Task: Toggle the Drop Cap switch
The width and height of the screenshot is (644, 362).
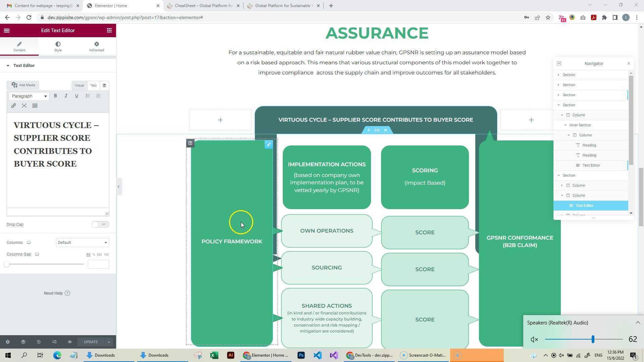Action: coord(100,225)
